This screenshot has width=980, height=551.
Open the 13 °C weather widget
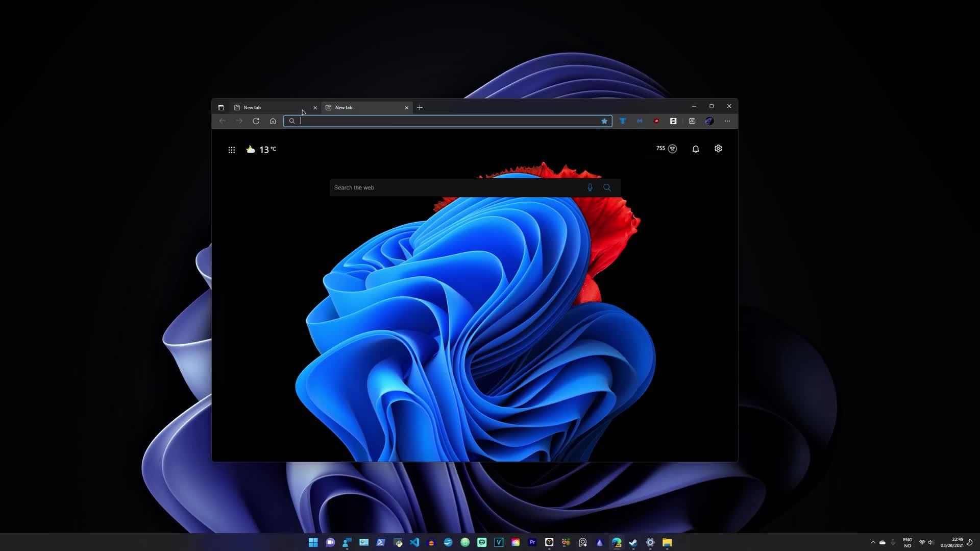[261, 150]
